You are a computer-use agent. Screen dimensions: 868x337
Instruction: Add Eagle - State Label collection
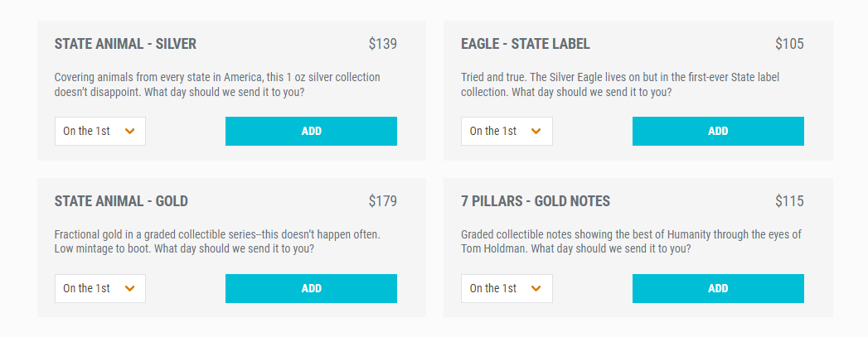718,131
